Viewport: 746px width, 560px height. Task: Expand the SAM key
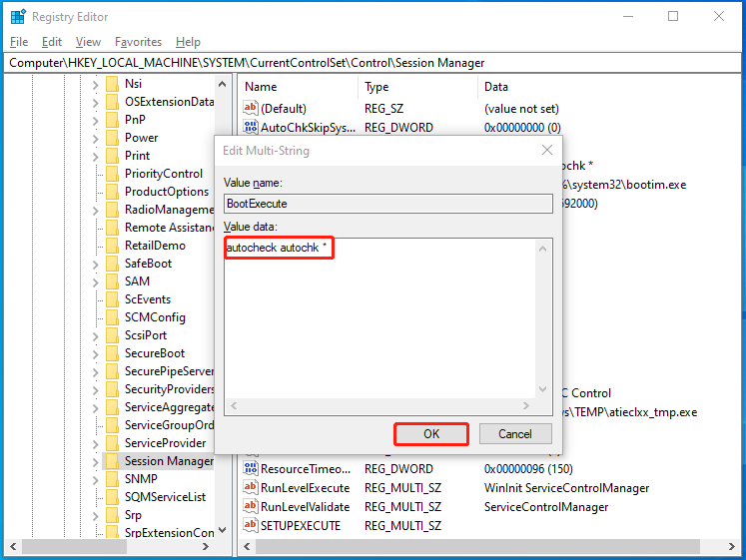[x=95, y=282]
